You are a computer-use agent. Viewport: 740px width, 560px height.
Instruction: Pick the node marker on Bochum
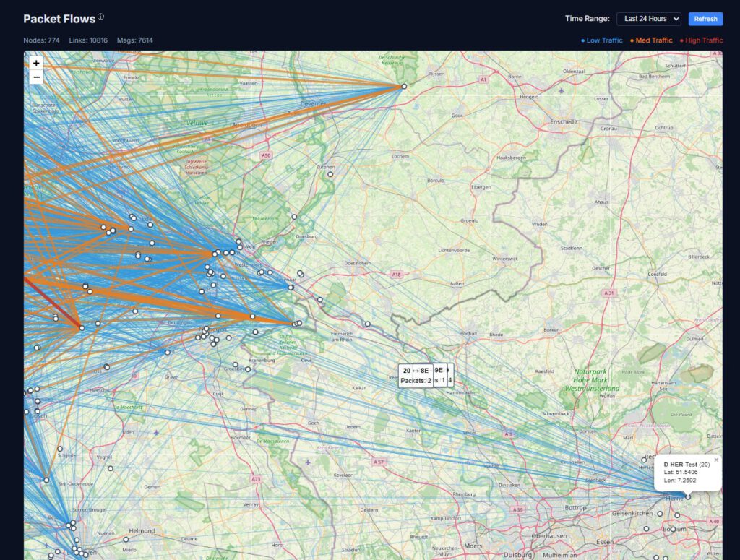coord(673,529)
